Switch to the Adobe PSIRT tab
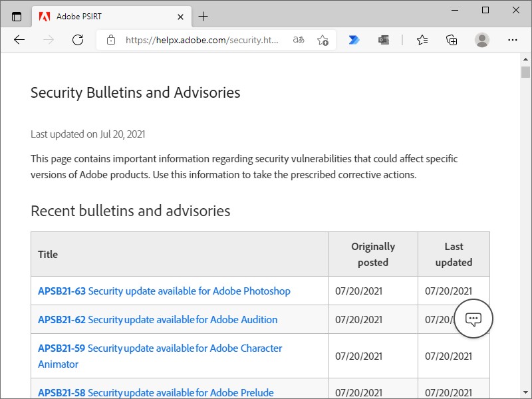Image resolution: width=532 pixels, height=399 pixels. pos(106,16)
